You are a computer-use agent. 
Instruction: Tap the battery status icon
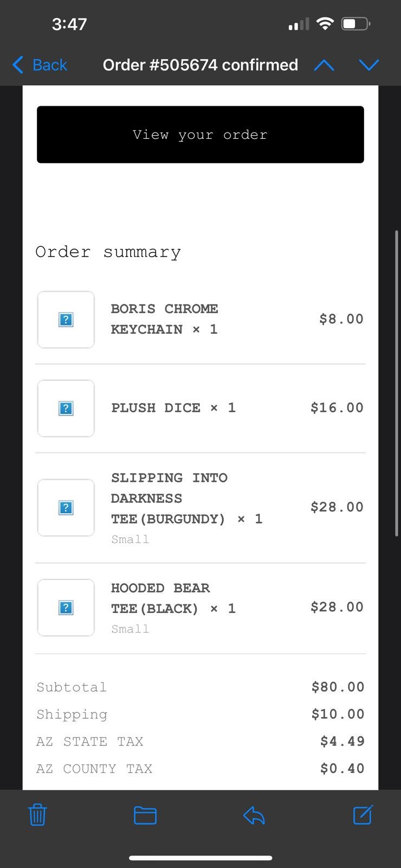point(356,24)
